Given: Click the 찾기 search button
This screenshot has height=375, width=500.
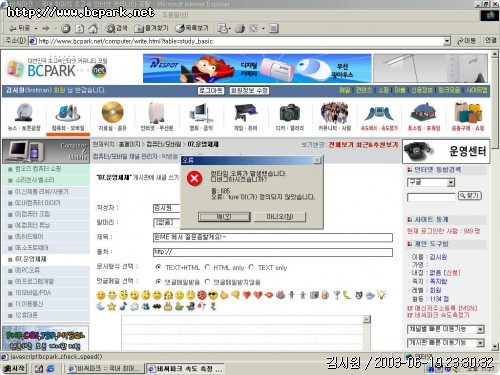Looking at the screenshot, I should tap(470, 196).
